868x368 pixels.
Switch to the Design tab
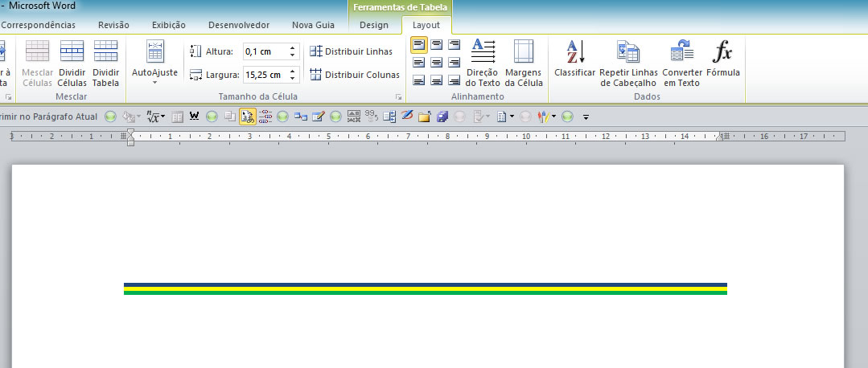click(374, 25)
